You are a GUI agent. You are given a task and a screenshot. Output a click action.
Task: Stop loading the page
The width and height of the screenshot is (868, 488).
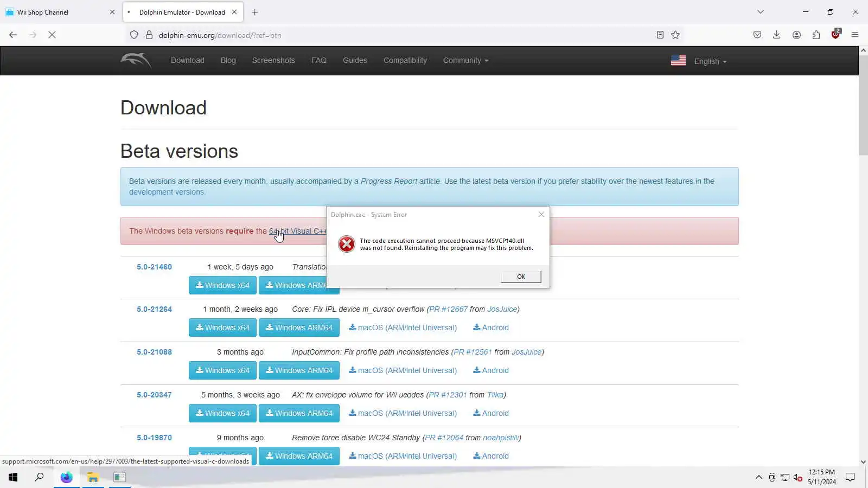52,35
